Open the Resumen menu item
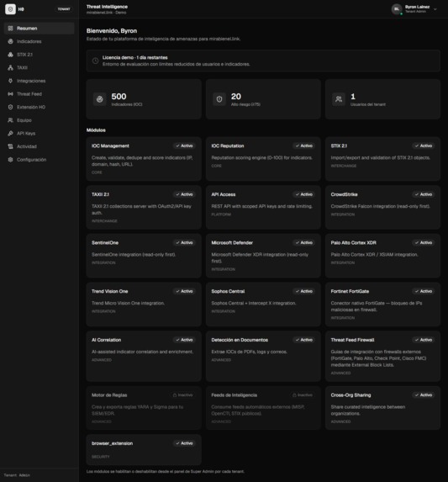The image size is (448, 482). click(x=40, y=29)
